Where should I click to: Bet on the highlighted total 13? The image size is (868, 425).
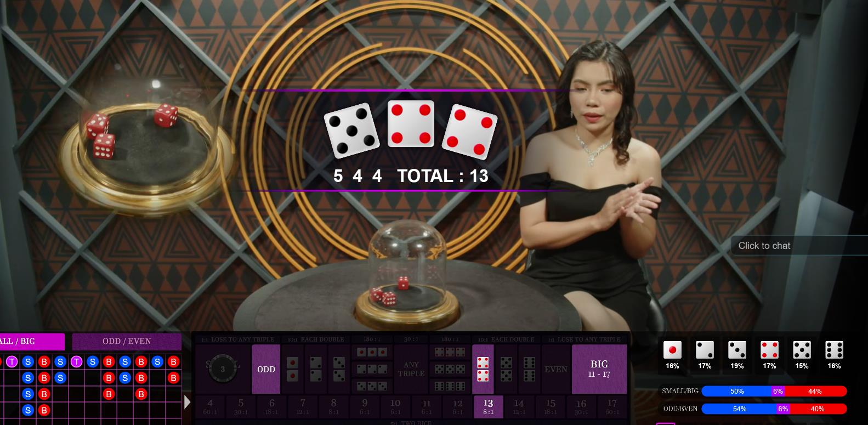488,407
